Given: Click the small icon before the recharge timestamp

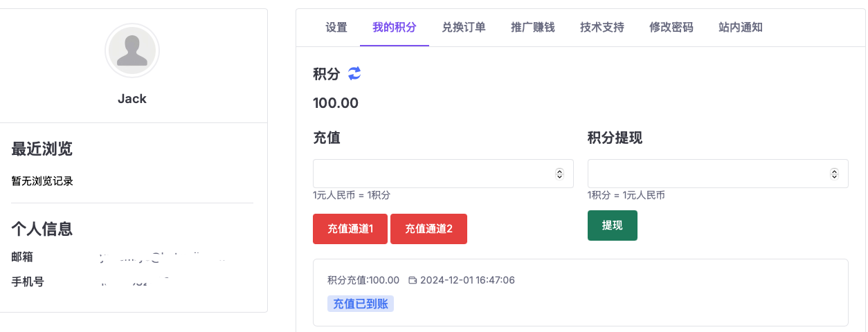Looking at the screenshot, I should tap(413, 280).
